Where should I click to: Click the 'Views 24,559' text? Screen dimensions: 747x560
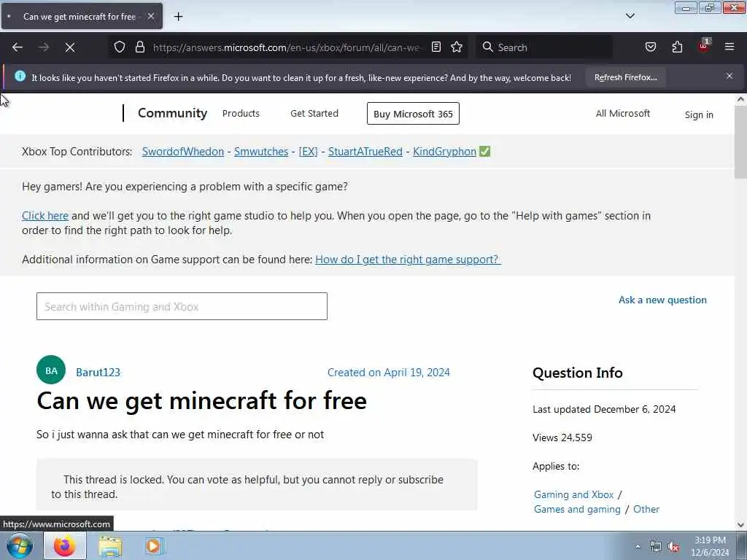coord(562,437)
